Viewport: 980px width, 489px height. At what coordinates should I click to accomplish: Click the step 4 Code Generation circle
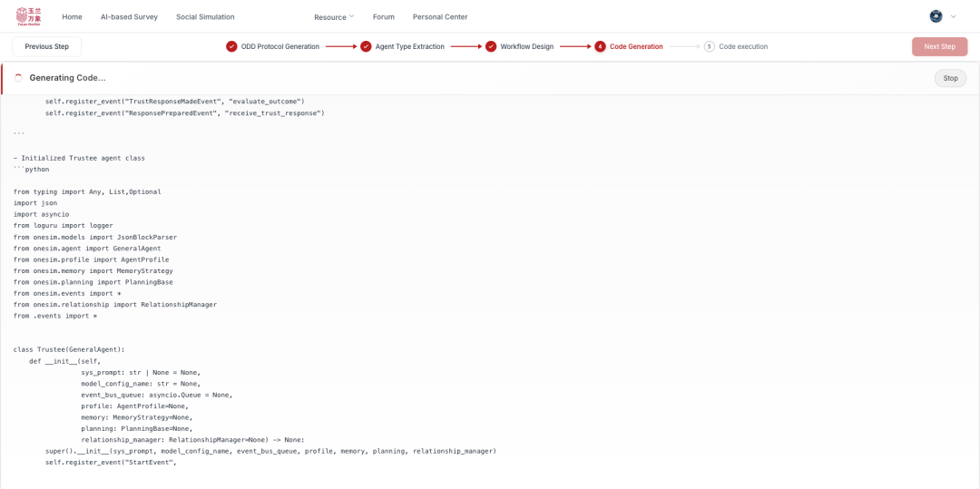pyautogui.click(x=600, y=46)
